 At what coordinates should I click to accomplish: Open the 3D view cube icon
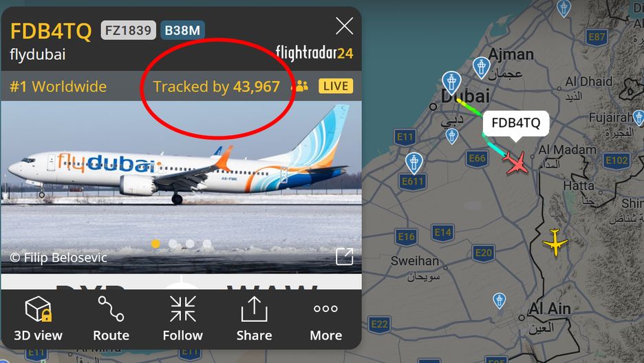[38, 309]
